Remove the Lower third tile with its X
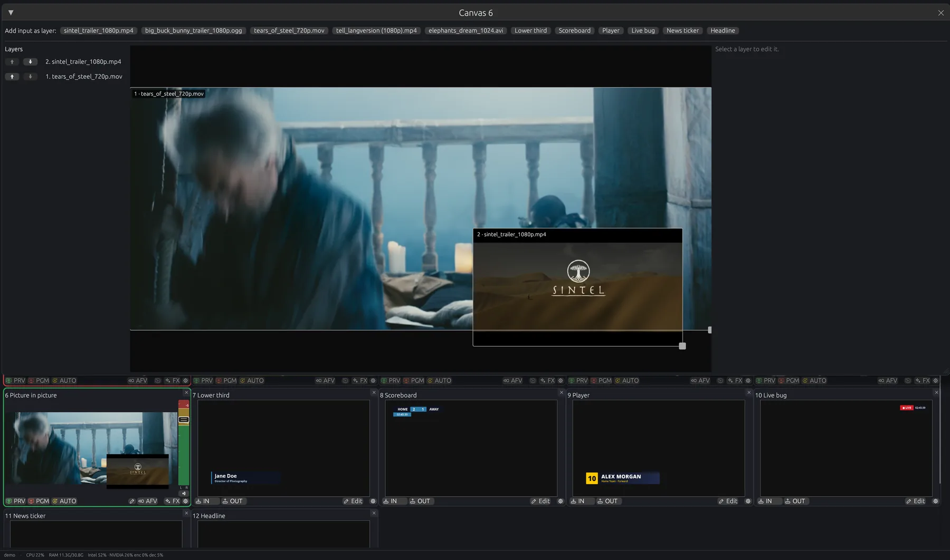950x560 pixels. click(x=374, y=392)
